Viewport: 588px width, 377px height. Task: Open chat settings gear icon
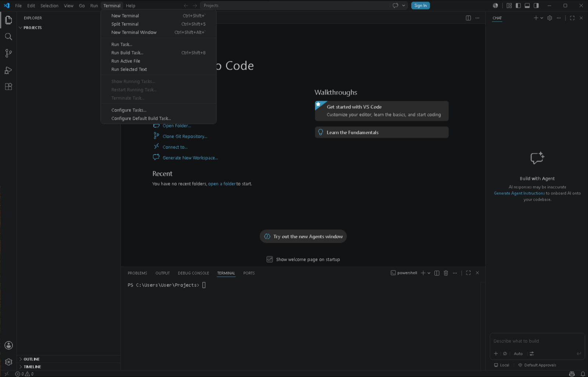(x=550, y=18)
